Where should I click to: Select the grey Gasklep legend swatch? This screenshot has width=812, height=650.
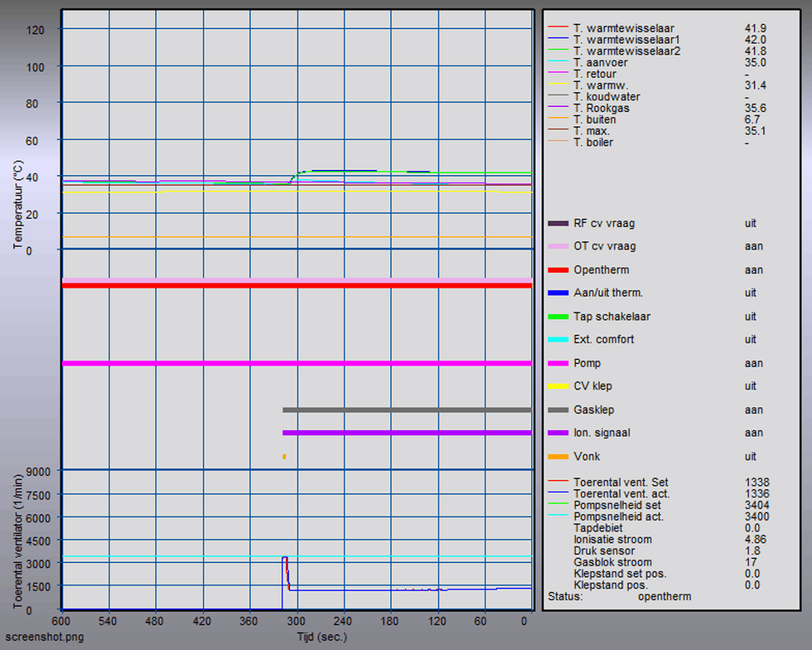coord(558,410)
